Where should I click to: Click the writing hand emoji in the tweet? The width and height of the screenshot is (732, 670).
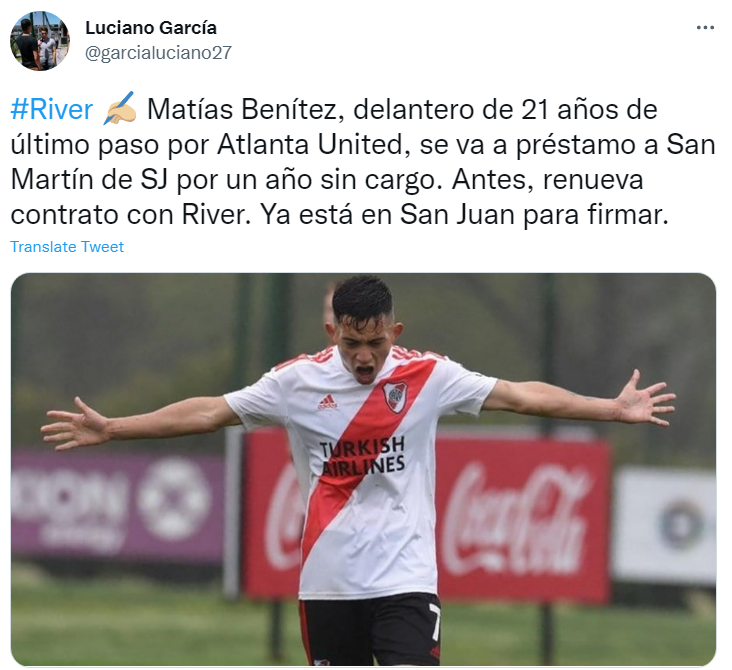[120, 108]
